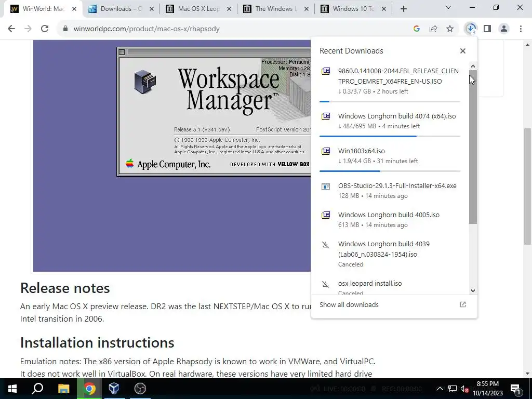Switch to the Downloads tab
Screen dimensions: 532x399
[x=121, y=9]
